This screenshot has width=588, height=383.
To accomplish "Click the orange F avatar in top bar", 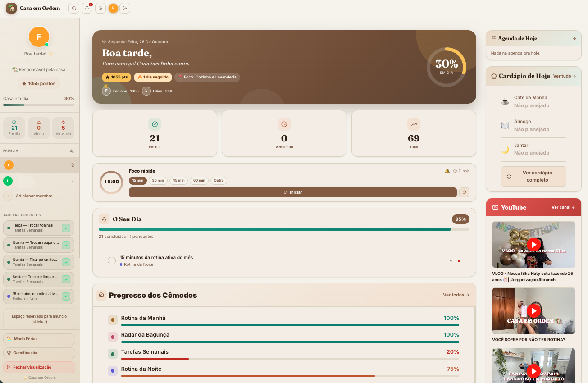I will 113,8.
